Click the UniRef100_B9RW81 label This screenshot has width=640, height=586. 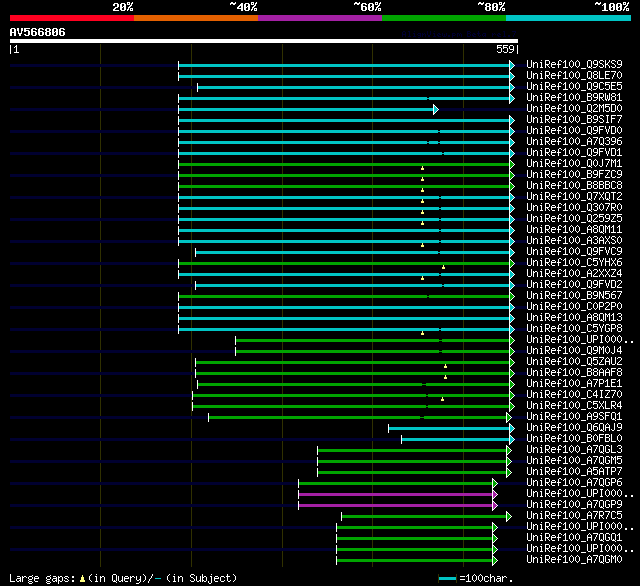[574, 98]
